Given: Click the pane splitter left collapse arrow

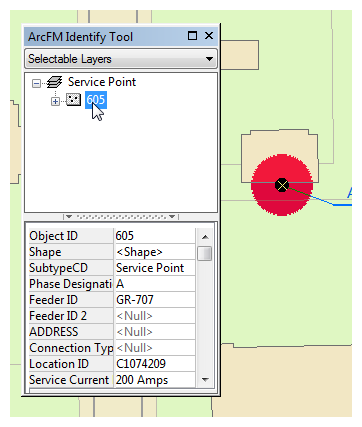Looking at the screenshot, I should (69, 217).
